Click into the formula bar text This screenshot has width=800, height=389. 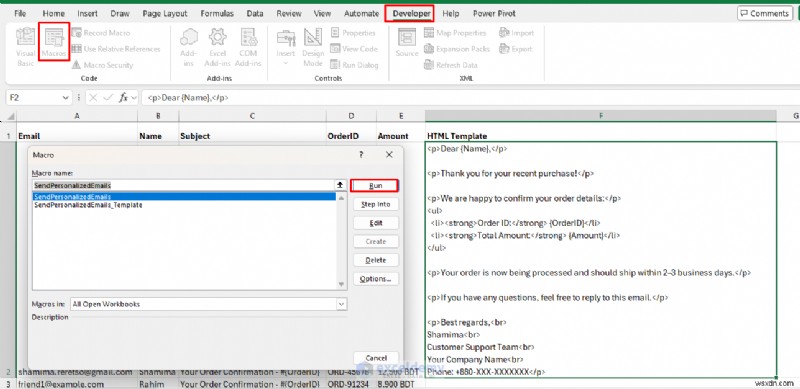[469, 98]
